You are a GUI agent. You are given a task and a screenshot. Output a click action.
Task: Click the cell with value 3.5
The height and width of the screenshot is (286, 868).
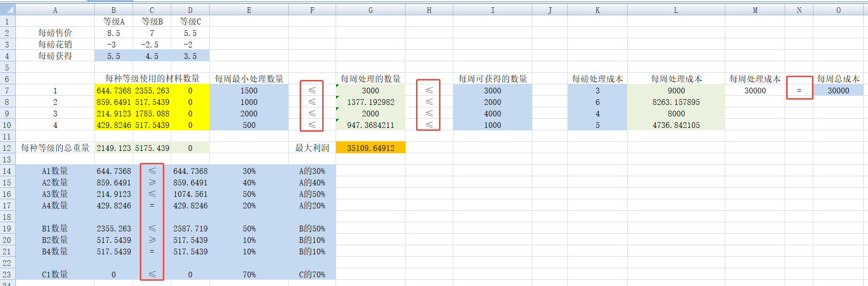tap(191, 56)
